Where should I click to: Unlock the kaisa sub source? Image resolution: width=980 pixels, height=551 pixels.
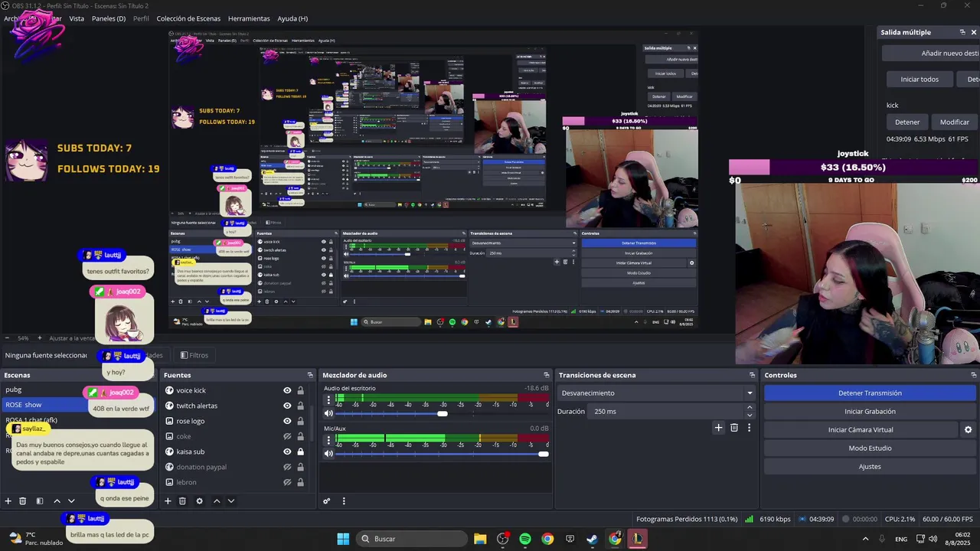[x=300, y=452]
